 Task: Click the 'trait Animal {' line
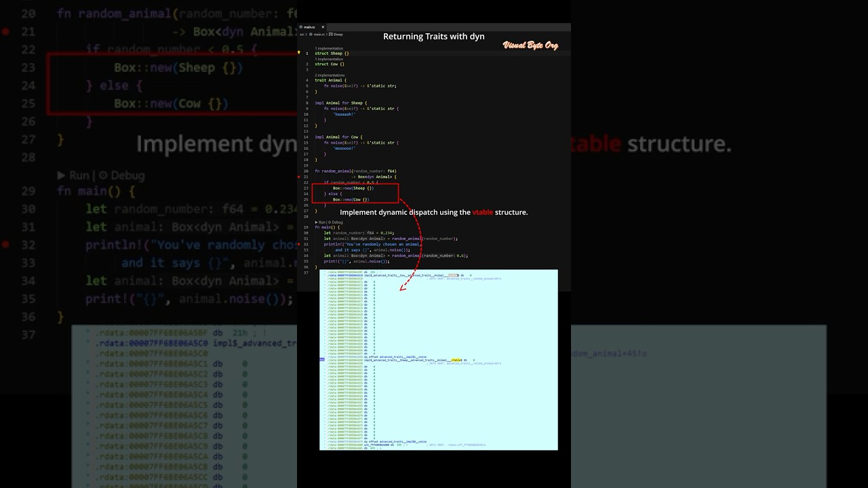point(330,80)
